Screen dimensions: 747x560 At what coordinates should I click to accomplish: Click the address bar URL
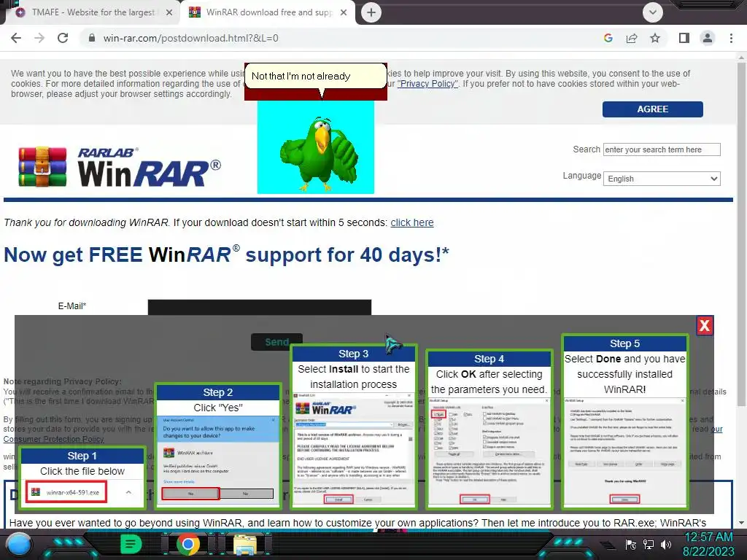[190, 38]
